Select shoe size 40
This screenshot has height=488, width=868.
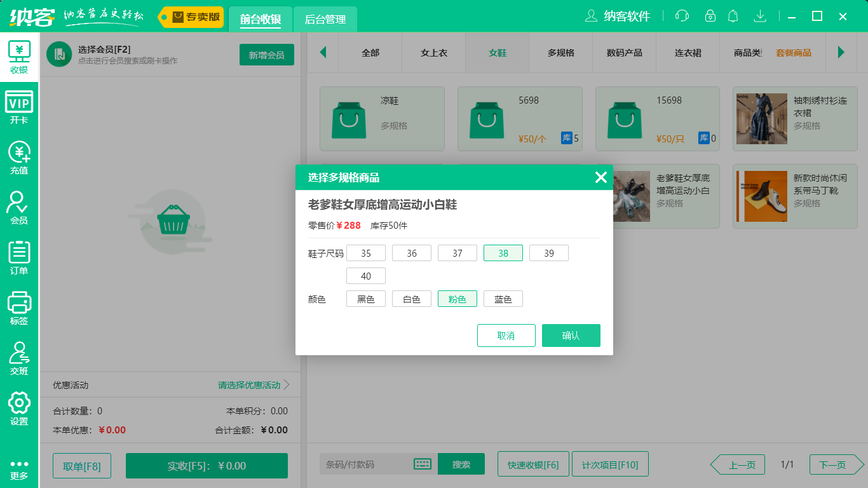(x=365, y=275)
